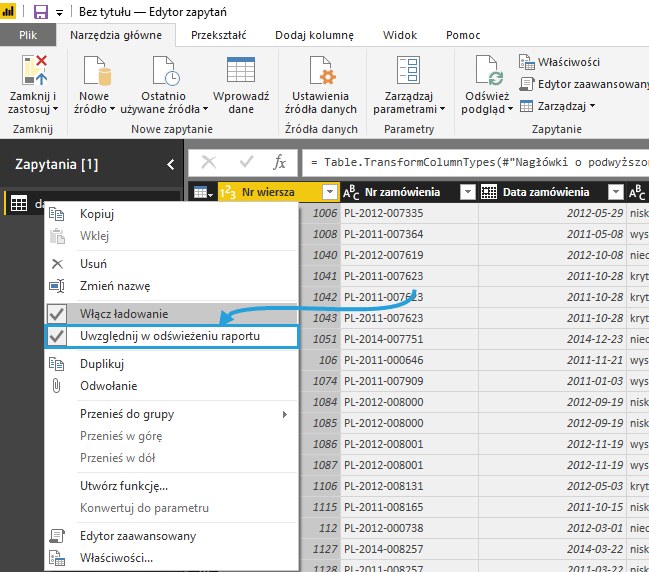Click the fx formula icon
The image size is (649, 572).
[280, 162]
